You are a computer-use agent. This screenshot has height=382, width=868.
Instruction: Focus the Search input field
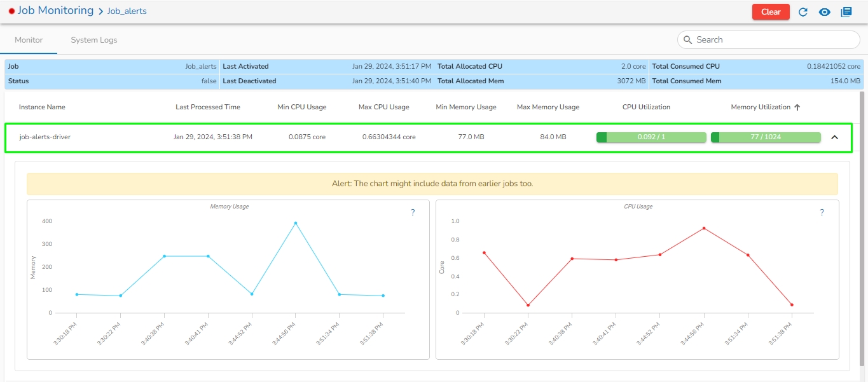tap(773, 39)
